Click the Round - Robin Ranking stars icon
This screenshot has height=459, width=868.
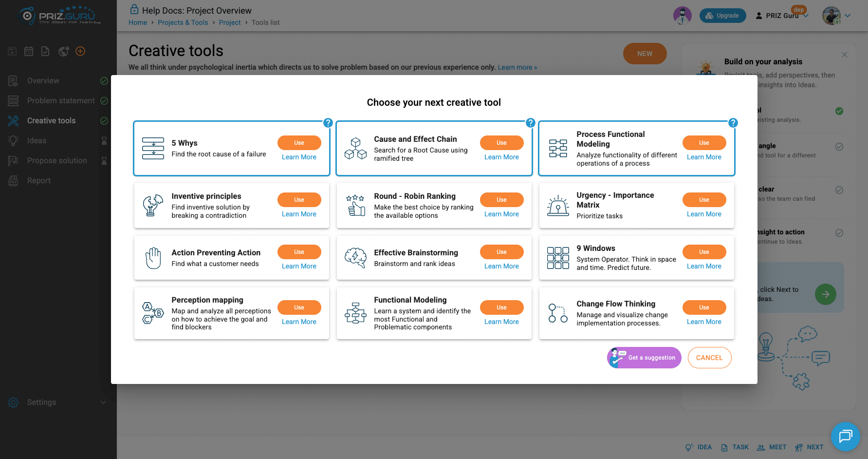[x=355, y=205]
